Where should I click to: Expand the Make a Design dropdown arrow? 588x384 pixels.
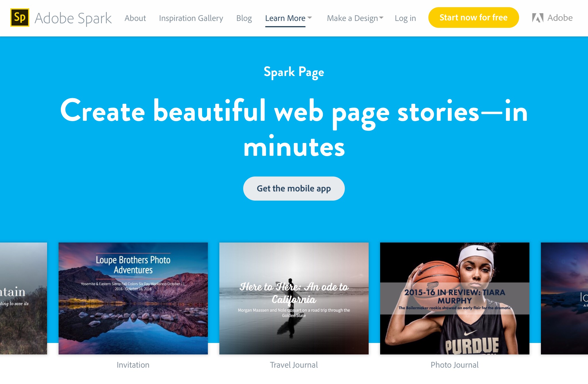(381, 18)
